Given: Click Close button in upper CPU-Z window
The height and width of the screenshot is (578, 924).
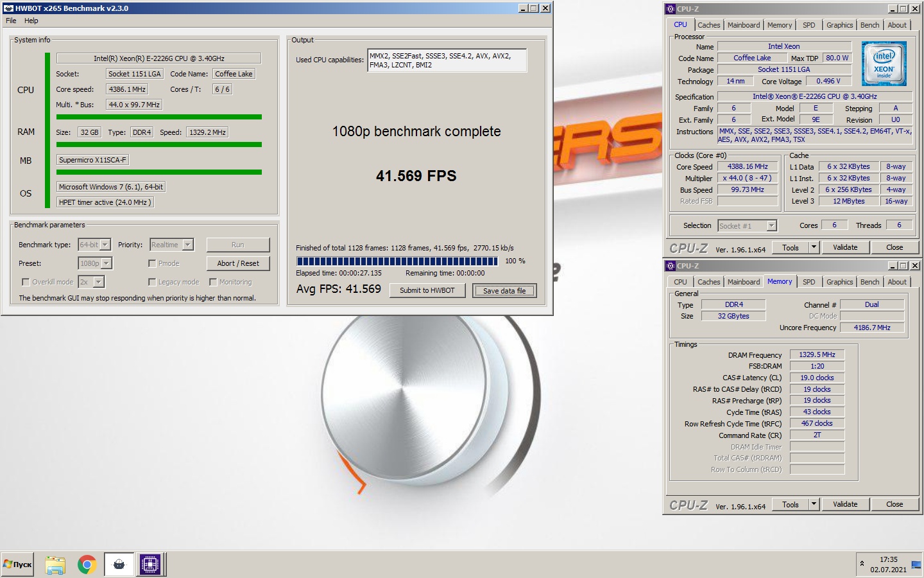Looking at the screenshot, I should (894, 247).
